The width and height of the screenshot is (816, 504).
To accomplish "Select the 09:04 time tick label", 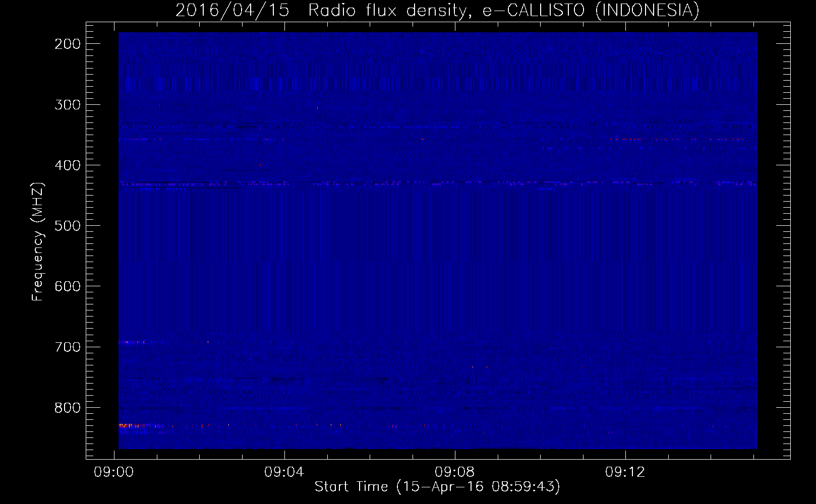I will [x=284, y=472].
